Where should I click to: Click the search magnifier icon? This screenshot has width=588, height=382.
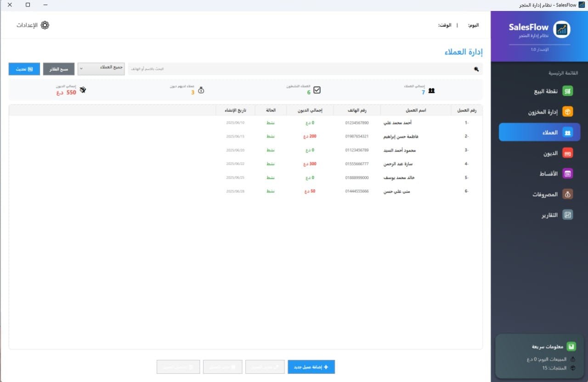coord(476,69)
